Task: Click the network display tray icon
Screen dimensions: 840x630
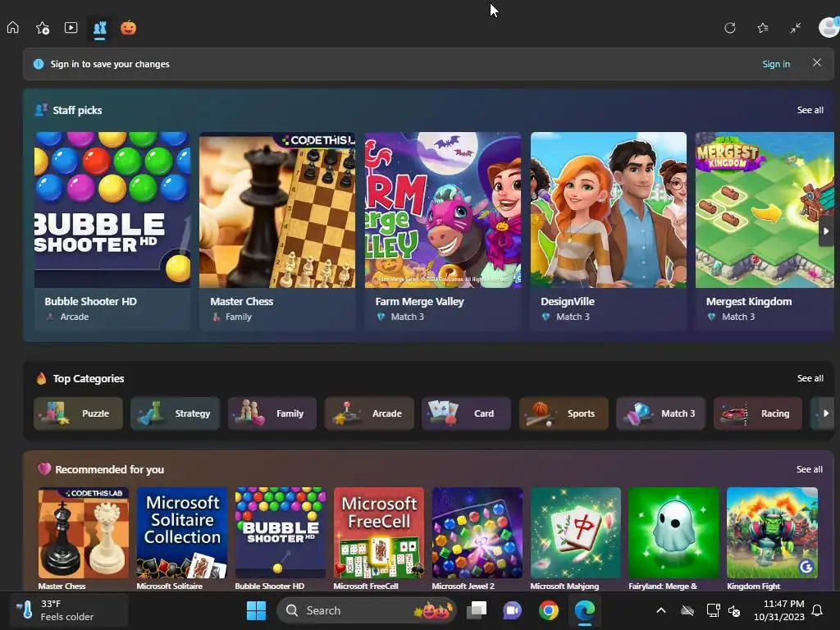Action: tap(713, 610)
